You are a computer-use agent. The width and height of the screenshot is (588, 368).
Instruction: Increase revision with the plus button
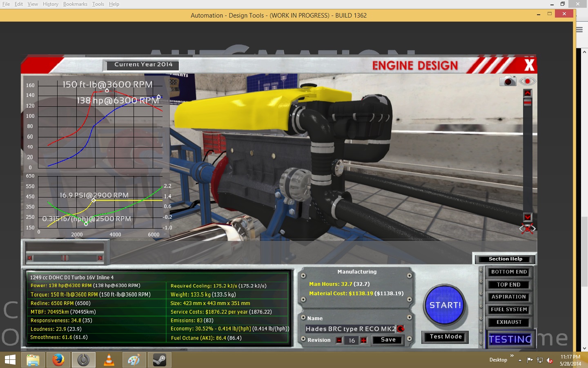tap(364, 340)
